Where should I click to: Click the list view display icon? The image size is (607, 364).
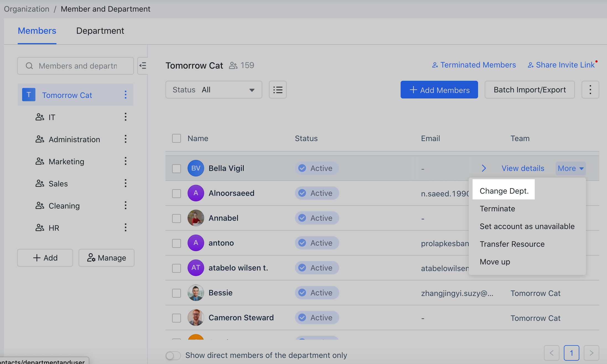[x=277, y=90]
